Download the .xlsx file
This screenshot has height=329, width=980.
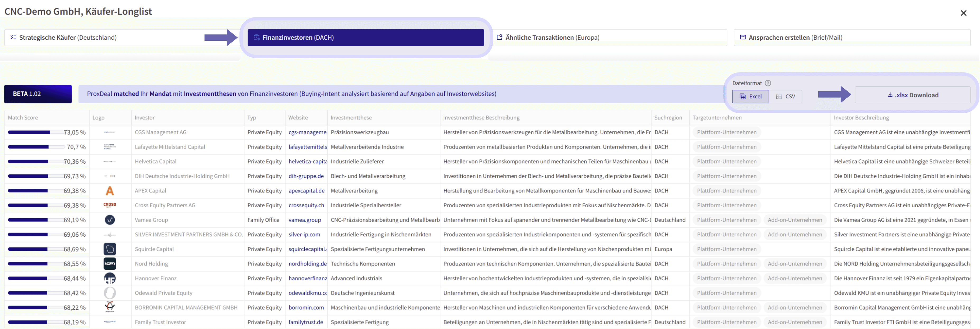(912, 95)
